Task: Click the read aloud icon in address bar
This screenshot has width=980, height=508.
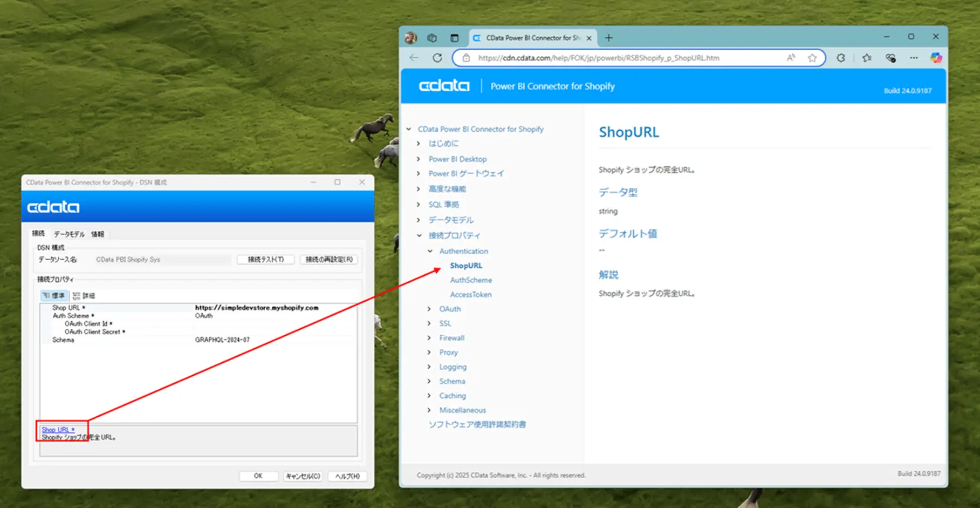Action: coord(791,58)
